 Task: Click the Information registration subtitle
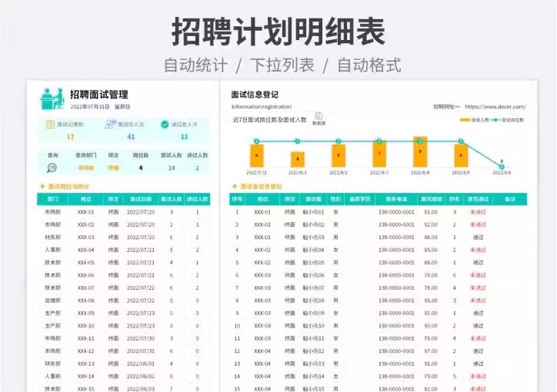point(262,106)
